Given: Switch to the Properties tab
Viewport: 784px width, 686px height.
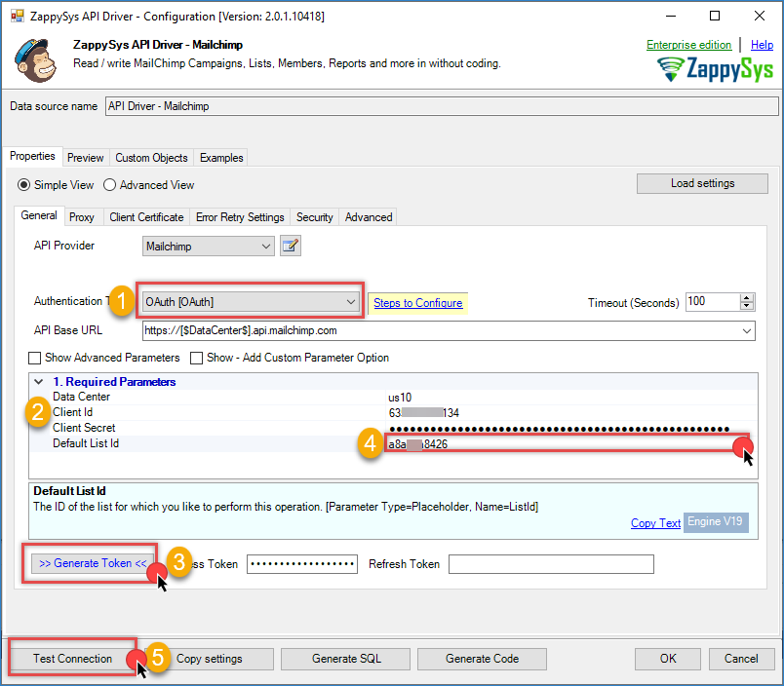Looking at the screenshot, I should coord(32,156).
